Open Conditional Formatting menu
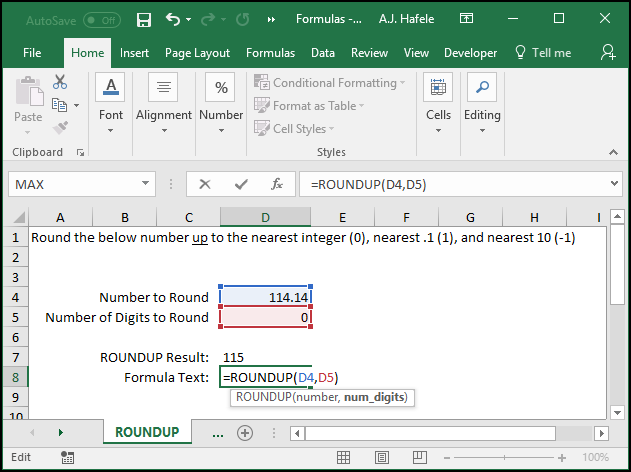 point(329,82)
